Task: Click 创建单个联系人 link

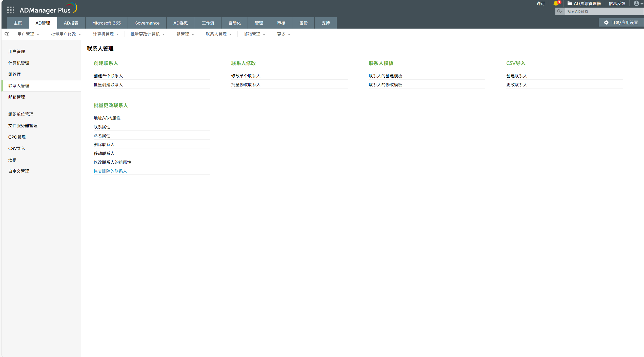Action: (108, 76)
